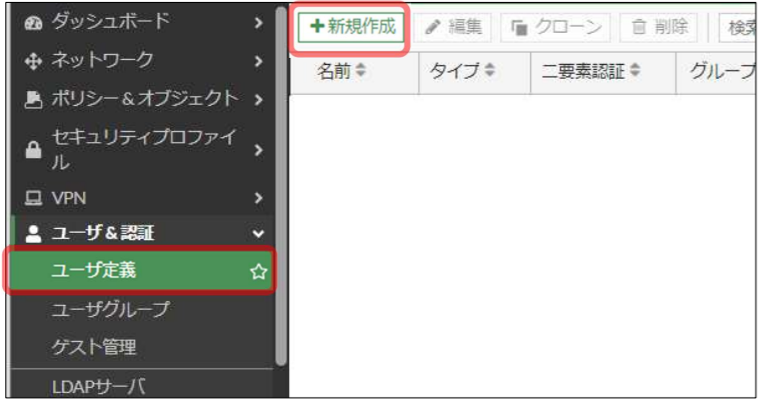Sort the table by 二要素認証 column
This screenshot has height=400, width=758.
coord(635,71)
